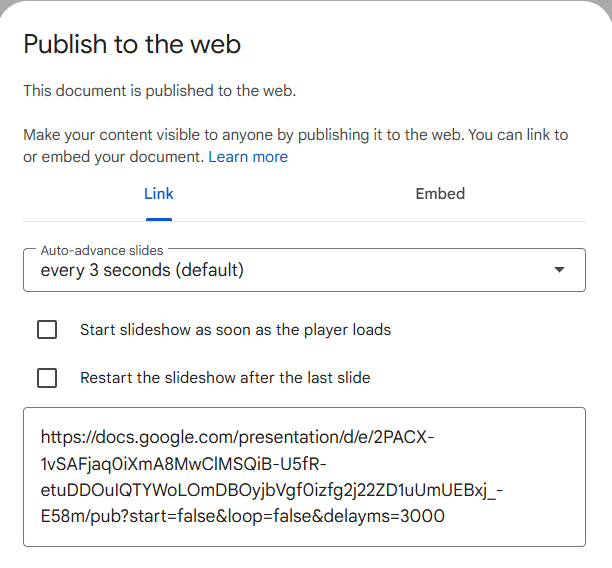Click the dropdown arrow in Auto-advance slides
The image size is (612, 568).
(x=559, y=270)
